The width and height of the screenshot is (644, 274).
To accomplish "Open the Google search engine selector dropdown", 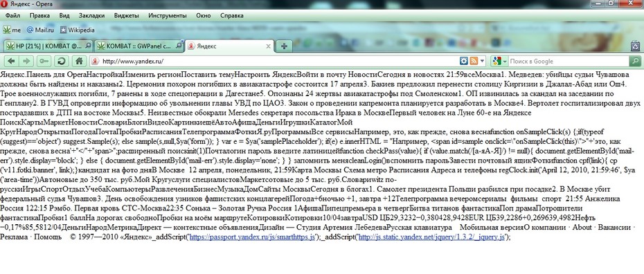I will click(500, 61).
